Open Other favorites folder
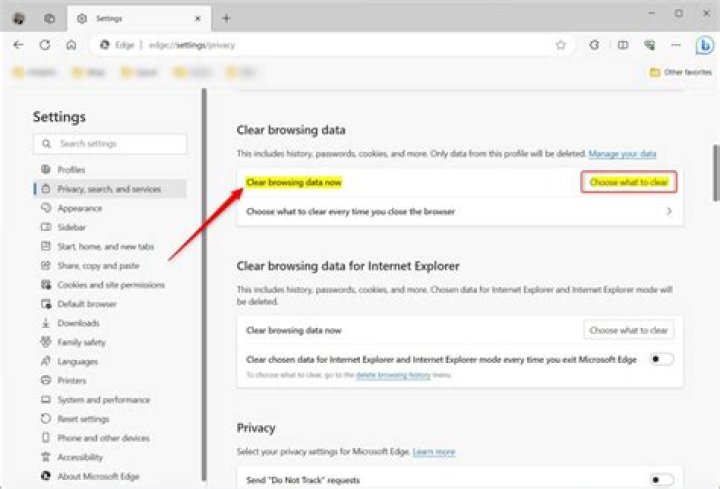720x489 pixels. point(681,72)
